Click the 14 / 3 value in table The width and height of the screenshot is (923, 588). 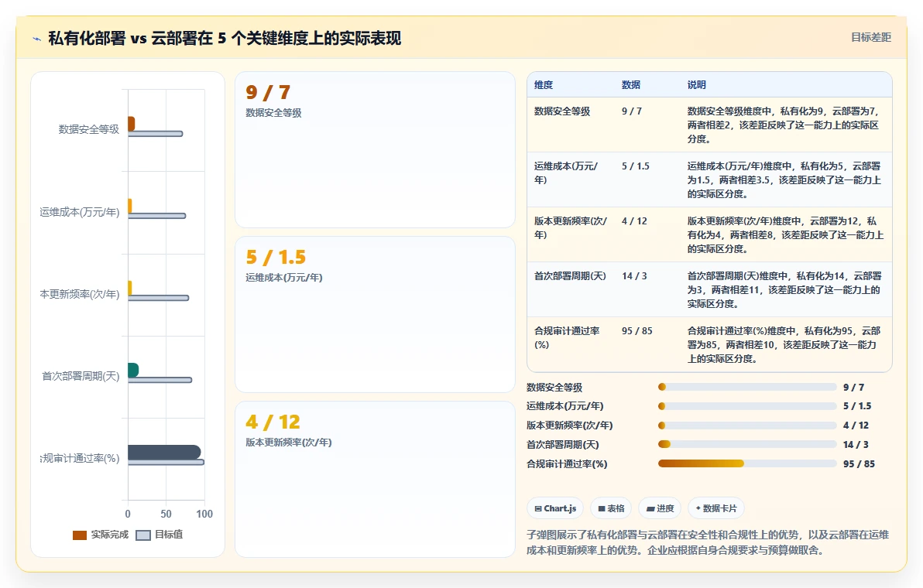(634, 275)
